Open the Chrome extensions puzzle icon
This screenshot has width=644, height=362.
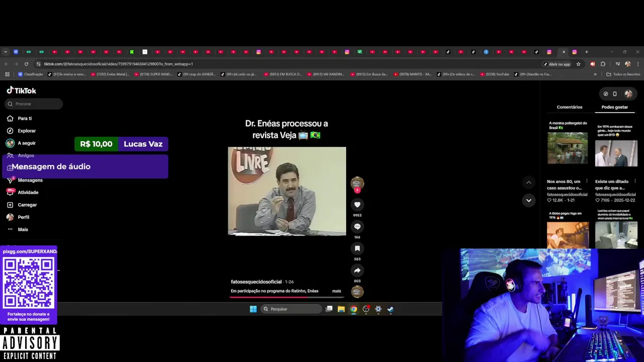[x=603, y=64]
